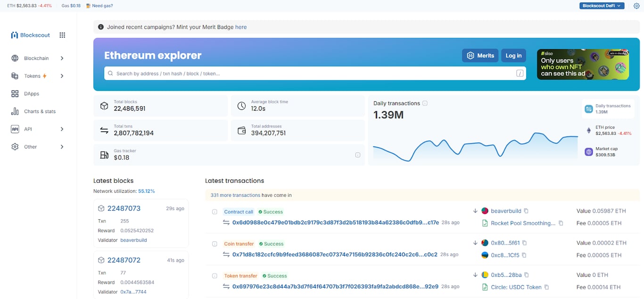Open the Blockchain sidebar menu
The width and height of the screenshot is (644, 299).
tap(38, 58)
